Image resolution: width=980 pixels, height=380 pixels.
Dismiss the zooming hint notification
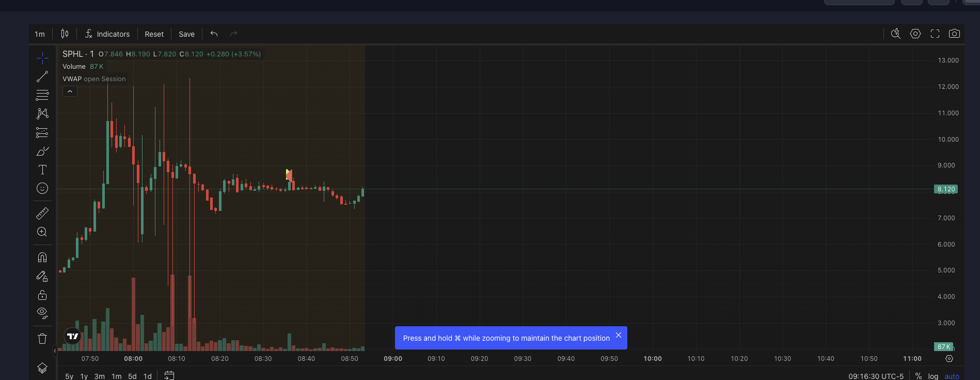click(x=618, y=335)
